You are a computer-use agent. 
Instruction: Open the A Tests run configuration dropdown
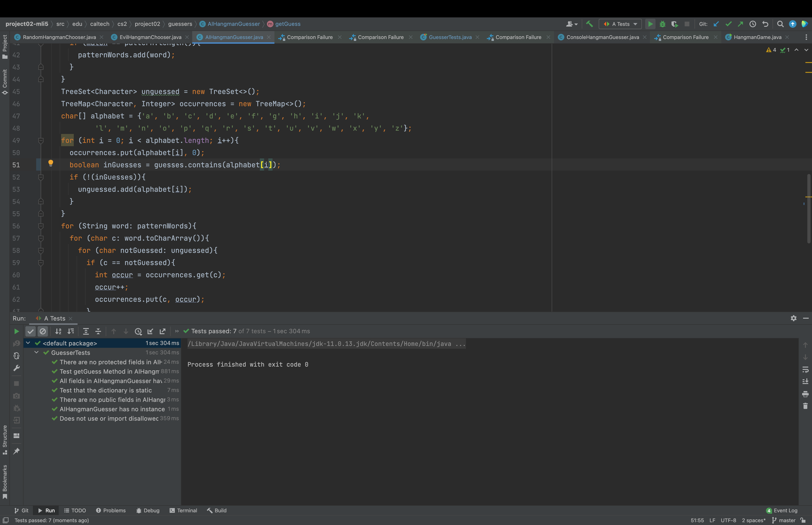[620, 24]
